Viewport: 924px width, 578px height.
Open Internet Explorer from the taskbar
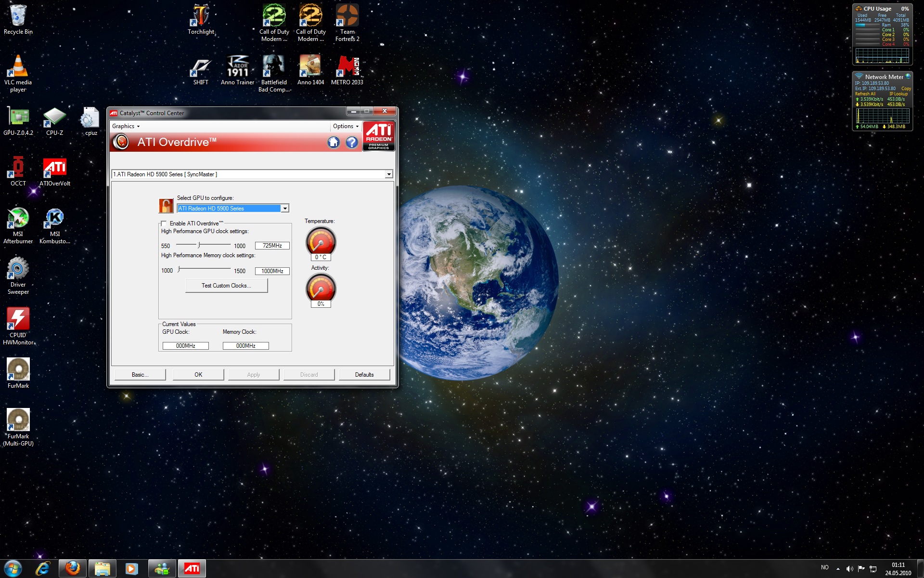43,568
